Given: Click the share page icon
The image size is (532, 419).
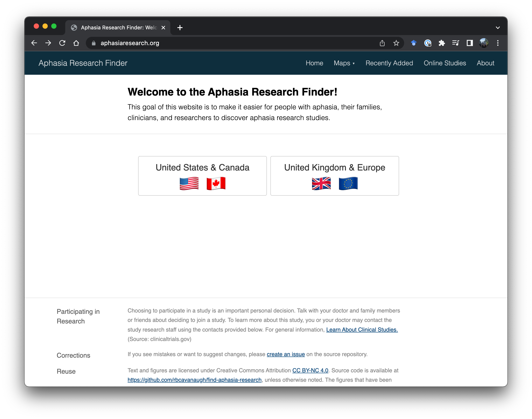Looking at the screenshot, I should pyautogui.click(x=382, y=43).
